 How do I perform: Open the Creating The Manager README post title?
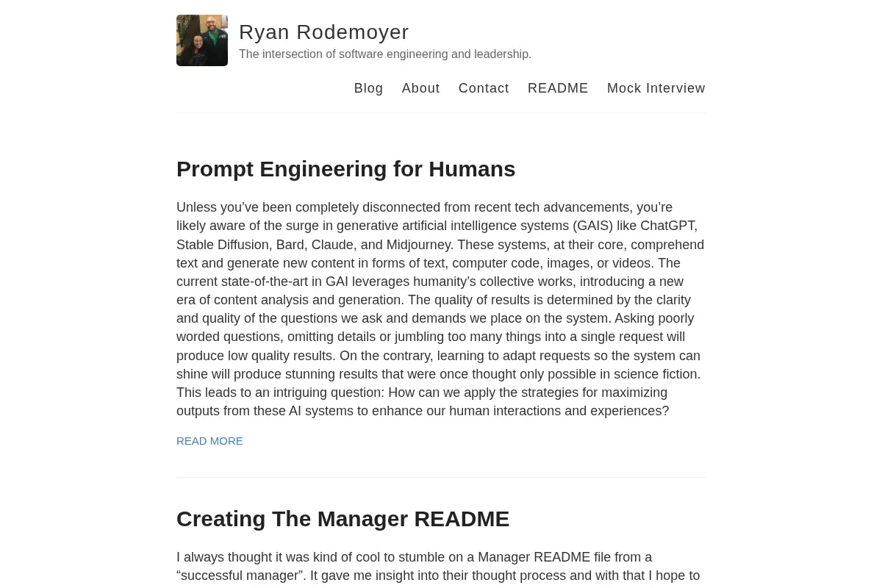click(343, 519)
